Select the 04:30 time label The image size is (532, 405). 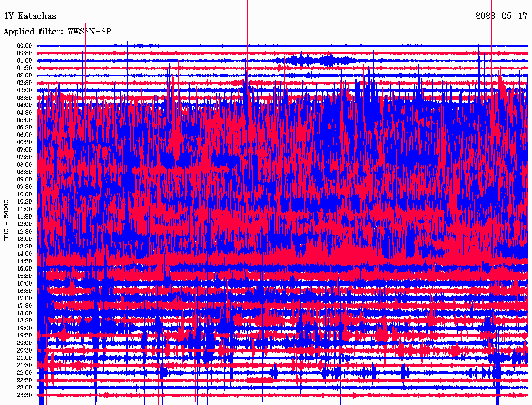(24, 113)
